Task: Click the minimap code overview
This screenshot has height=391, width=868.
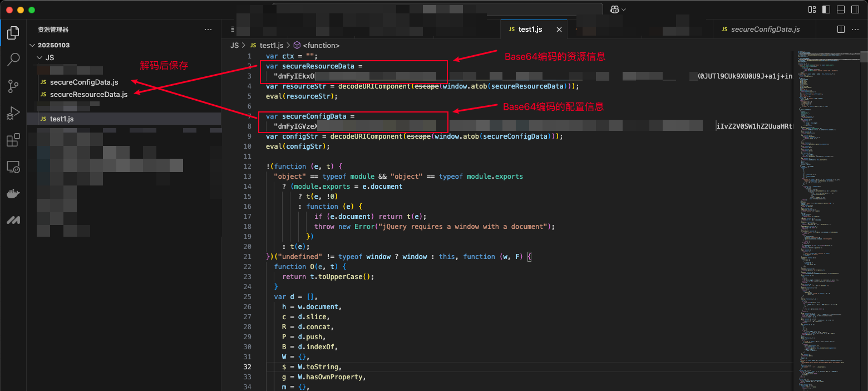Action: (823, 195)
